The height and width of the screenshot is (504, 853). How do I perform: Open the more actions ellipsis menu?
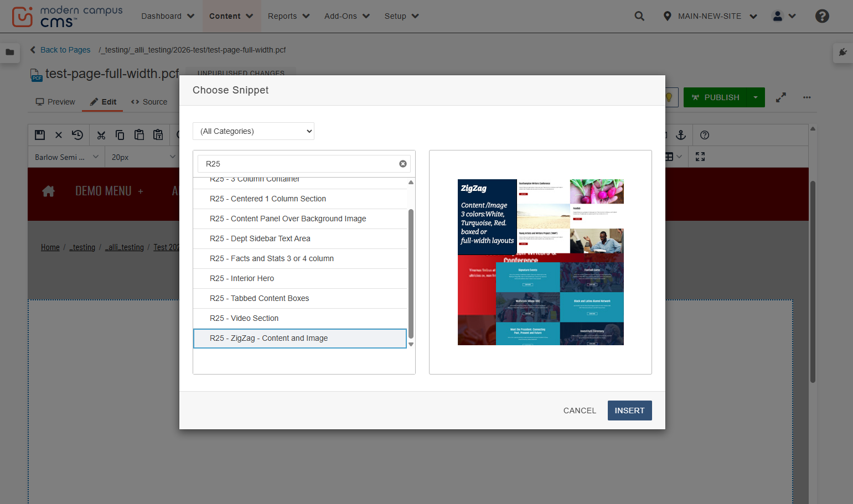pyautogui.click(x=807, y=97)
